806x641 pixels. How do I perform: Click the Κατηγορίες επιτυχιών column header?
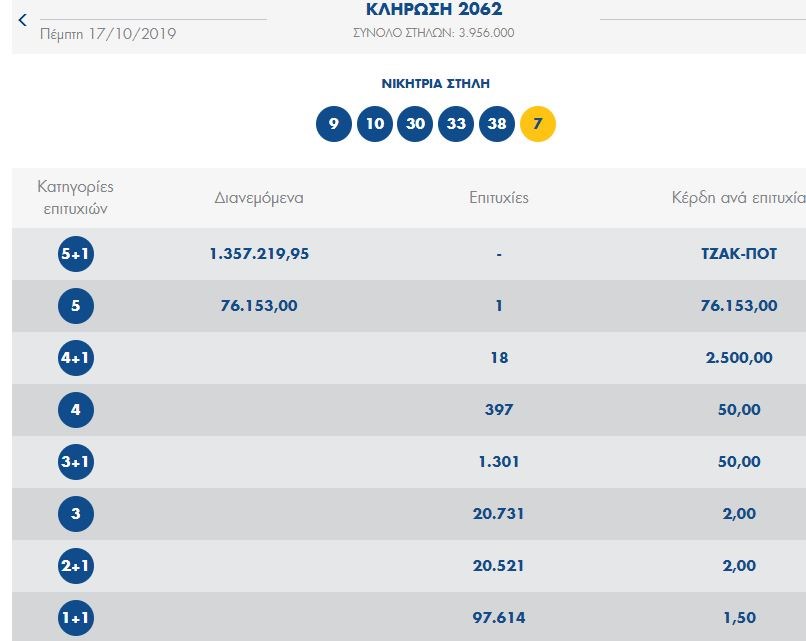[76, 198]
